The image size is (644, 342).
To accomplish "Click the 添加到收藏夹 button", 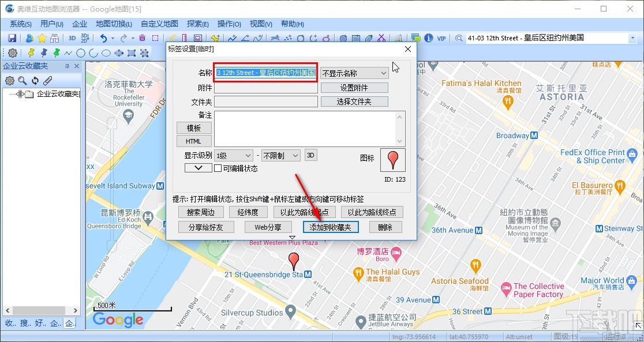I will pyautogui.click(x=330, y=227).
